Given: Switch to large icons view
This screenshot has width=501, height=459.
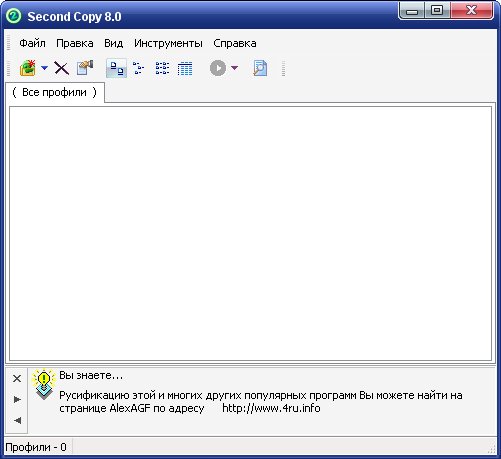Looking at the screenshot, I should coord(116,68).
